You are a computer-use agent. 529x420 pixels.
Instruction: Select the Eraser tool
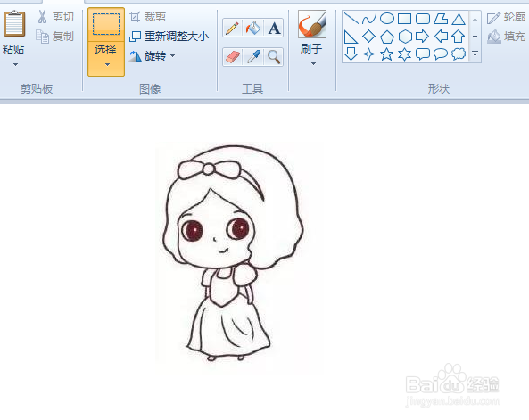[232, 57]
